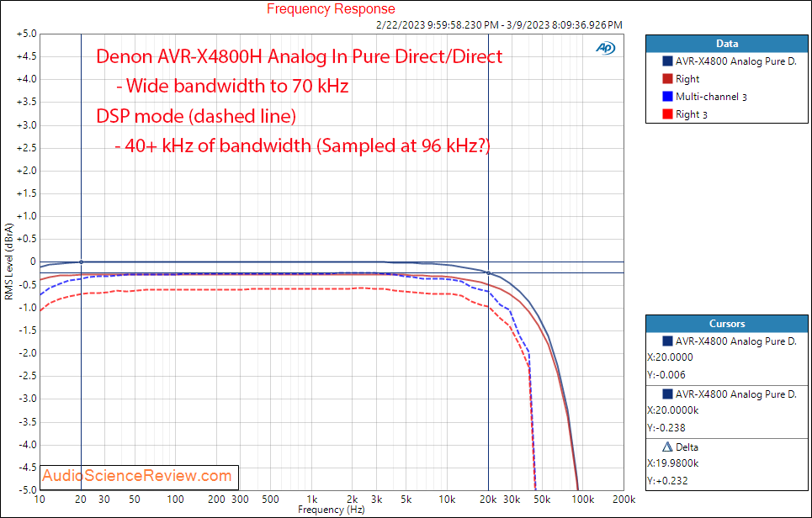
Task: Click the '0' y-axis tick label
Action: (33, 262)
